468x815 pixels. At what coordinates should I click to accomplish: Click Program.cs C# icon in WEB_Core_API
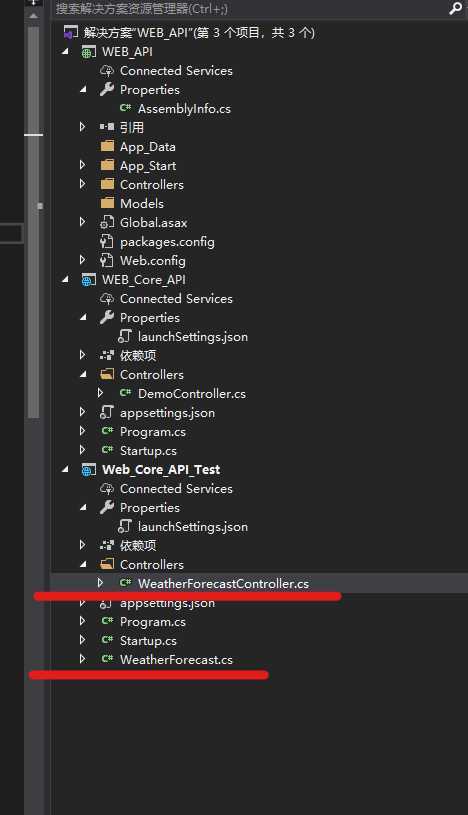coord(108,431)
